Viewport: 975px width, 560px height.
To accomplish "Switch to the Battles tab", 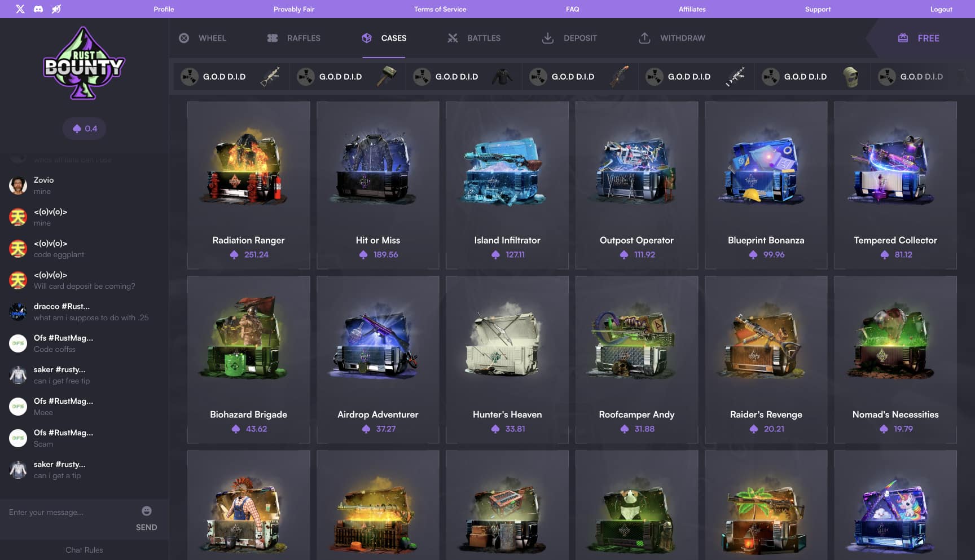I will tap(474, 38).
